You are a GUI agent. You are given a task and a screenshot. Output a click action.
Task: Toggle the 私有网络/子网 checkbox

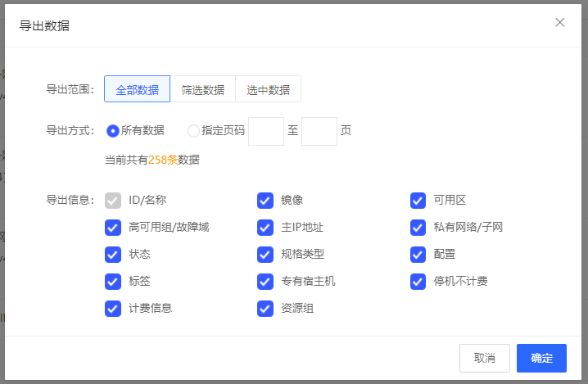pyautogui.click(x=418, y=228)
